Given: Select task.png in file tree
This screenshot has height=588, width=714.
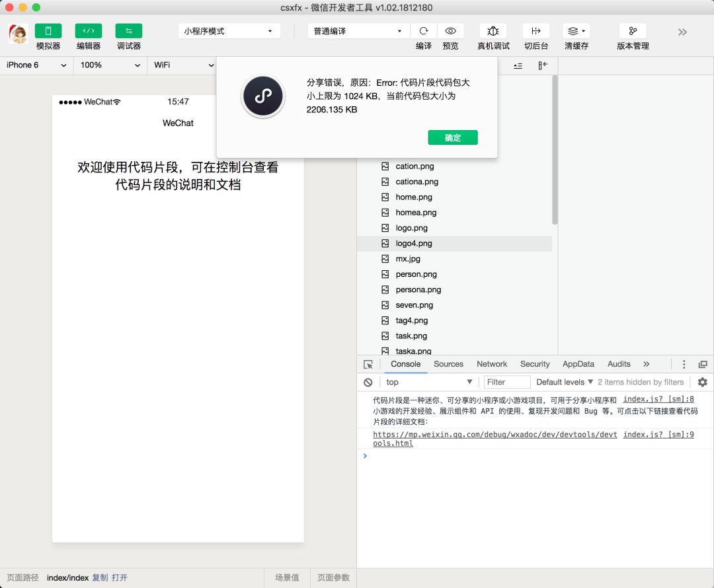Looking at the screenshot, I should [411, 336].
